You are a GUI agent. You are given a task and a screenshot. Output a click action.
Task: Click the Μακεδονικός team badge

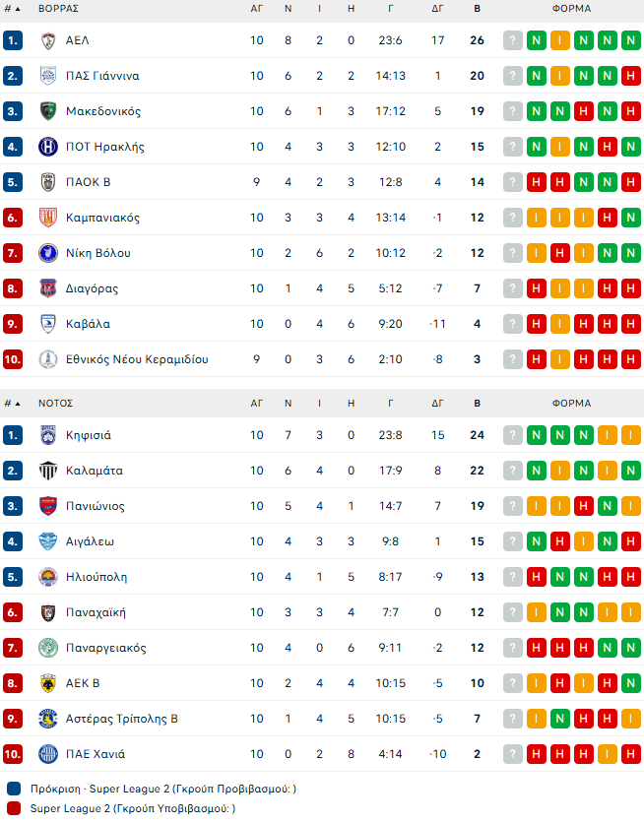click(x=47, y=111)
